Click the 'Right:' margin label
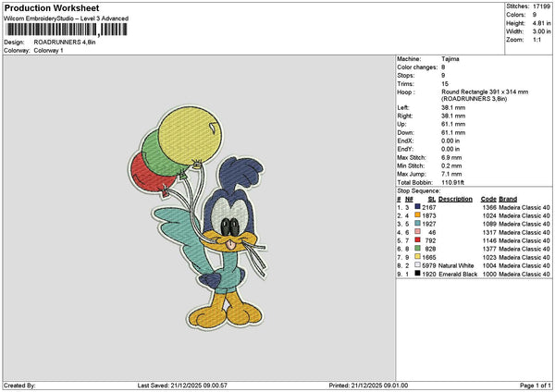555x392 pixels. pos(404,116)
